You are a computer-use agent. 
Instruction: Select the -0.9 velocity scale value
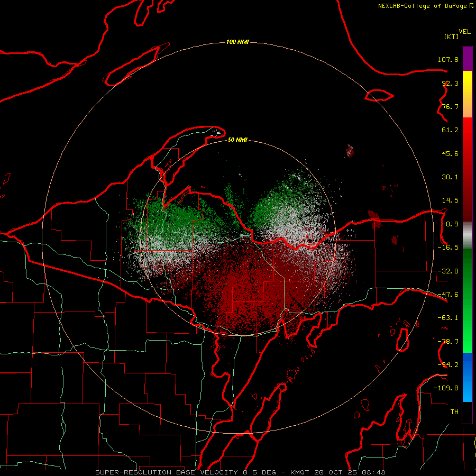(x=450, y=224)
